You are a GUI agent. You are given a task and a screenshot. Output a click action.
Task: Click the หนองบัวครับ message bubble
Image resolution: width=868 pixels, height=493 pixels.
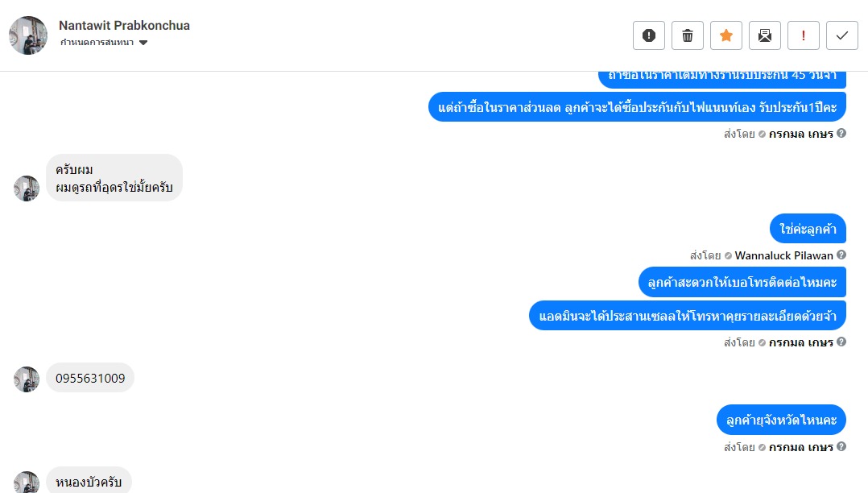click(89, 482)
